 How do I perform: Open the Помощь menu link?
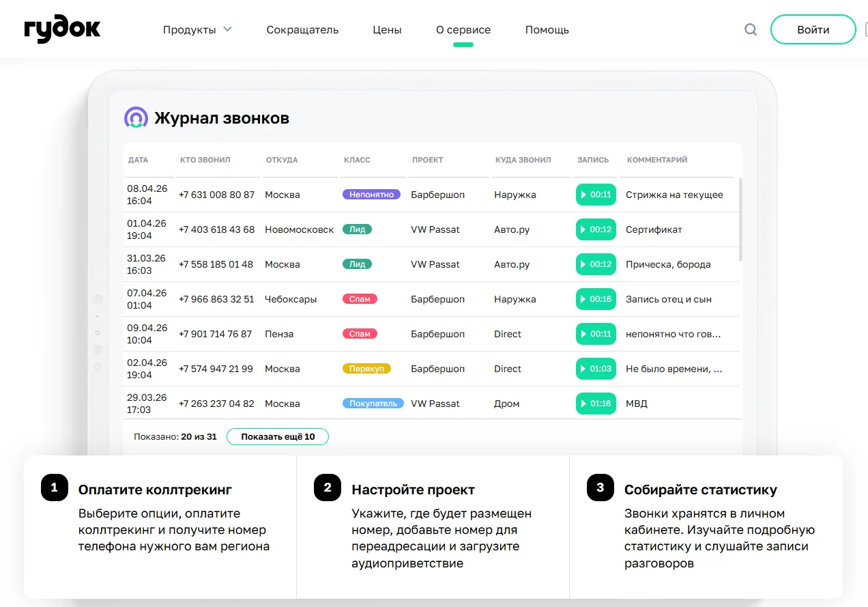(x=547, y=29)
